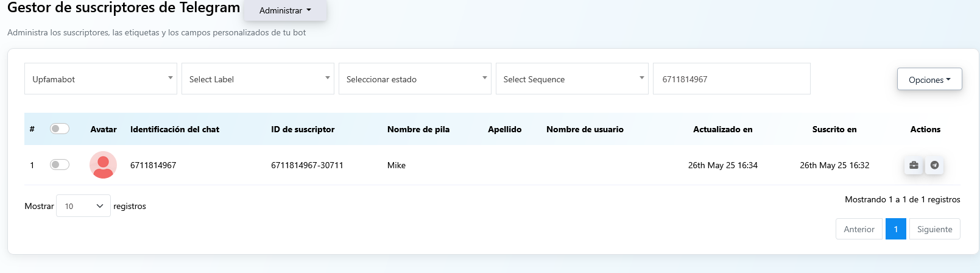
Task: Expand the Seleccionar estado dropdown
Action: point(415,79)
